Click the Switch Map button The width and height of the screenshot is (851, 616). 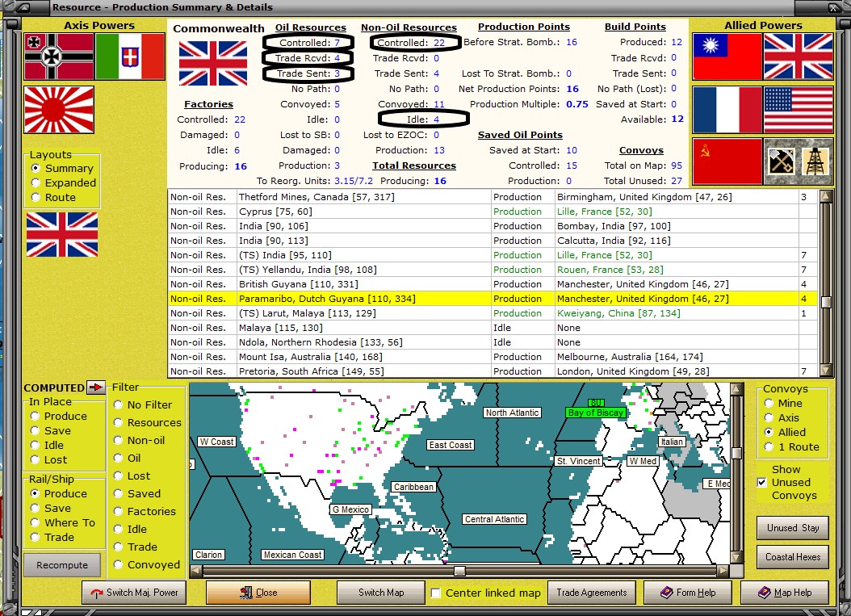coord(381,593)
